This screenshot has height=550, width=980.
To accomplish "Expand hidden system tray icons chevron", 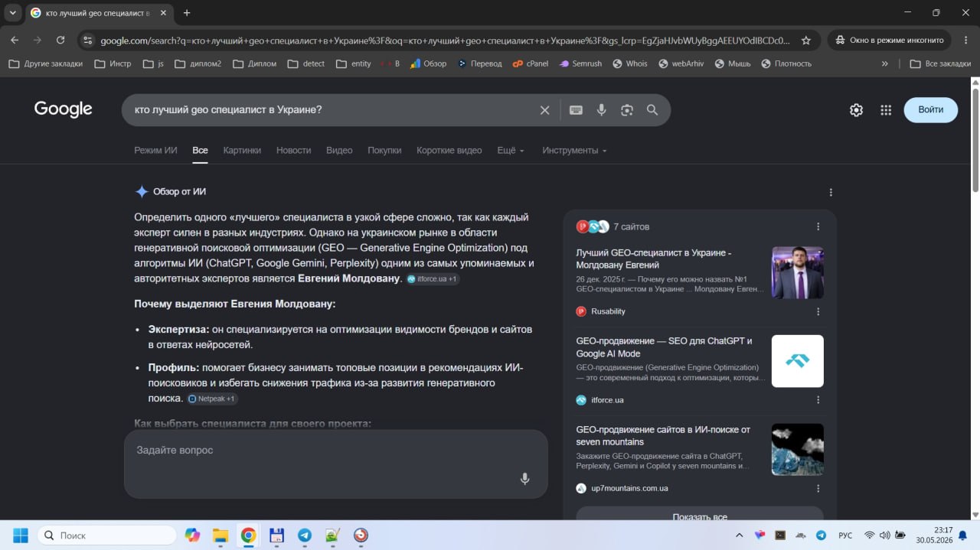I will [739, 535].
